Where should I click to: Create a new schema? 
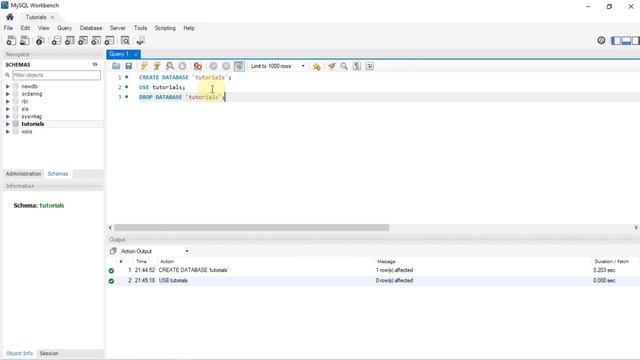tap(56, 40)
